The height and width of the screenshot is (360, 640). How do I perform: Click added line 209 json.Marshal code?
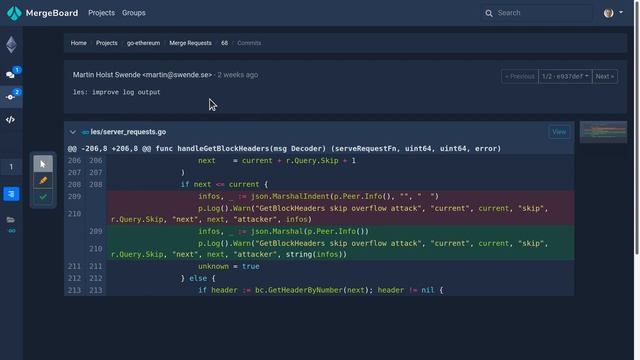click(x=283, y=231)
